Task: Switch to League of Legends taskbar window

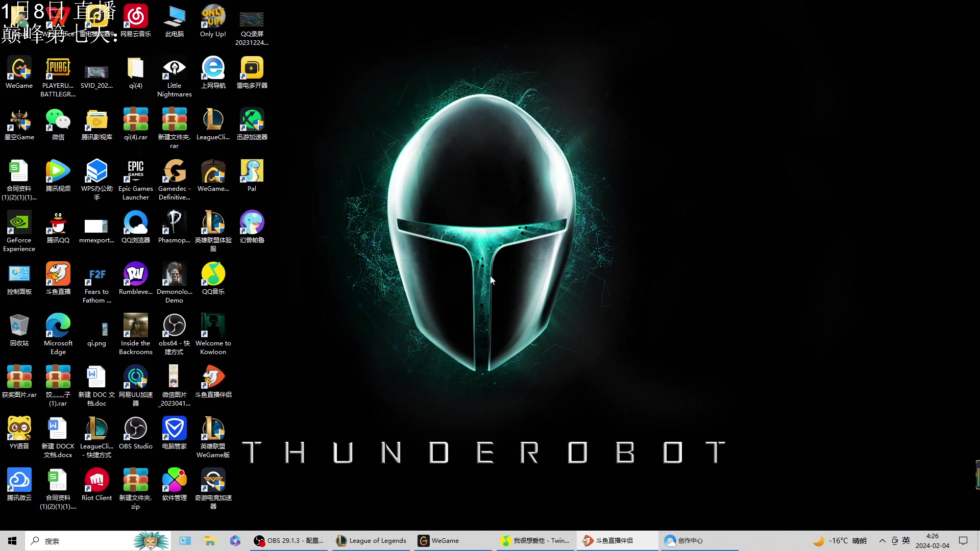Action: pos(371,541)
